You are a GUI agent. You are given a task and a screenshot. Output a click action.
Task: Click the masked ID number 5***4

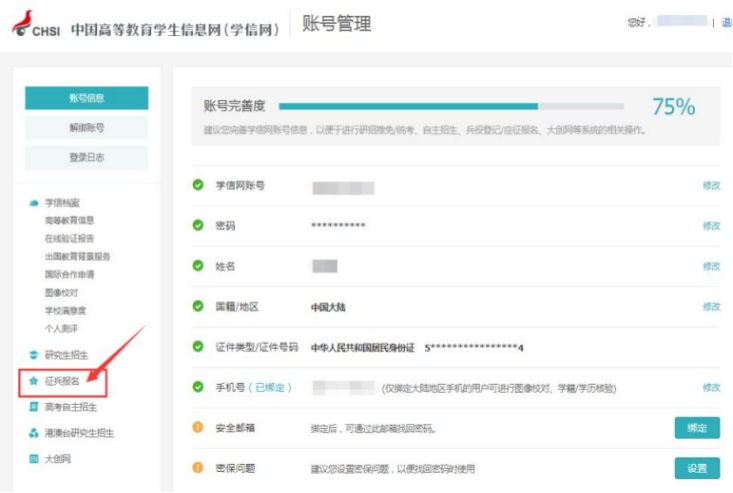pos(474,348)
